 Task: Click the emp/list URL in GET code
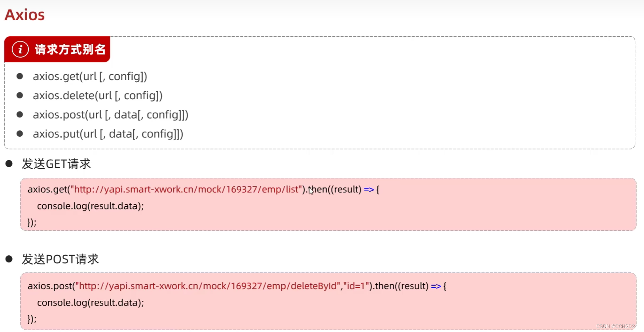point(186,189)
